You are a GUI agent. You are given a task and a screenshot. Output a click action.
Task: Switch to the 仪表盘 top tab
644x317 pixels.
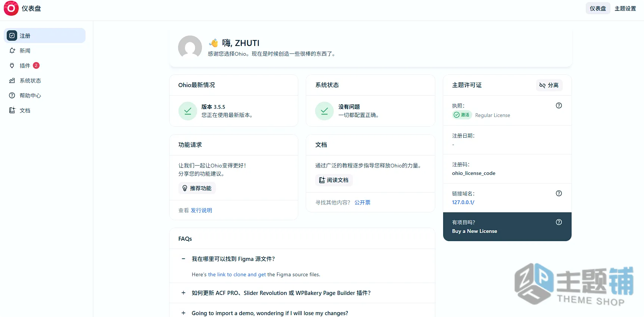click(x=598, y=8)
